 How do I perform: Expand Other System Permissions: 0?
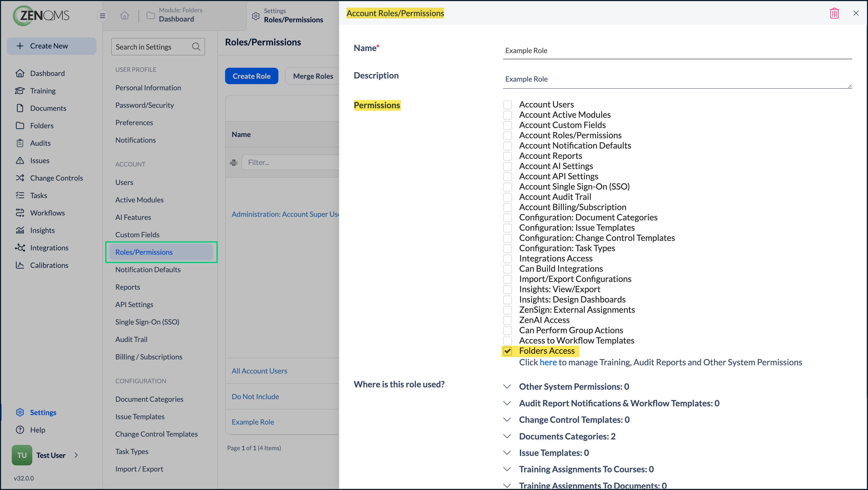click(x=507, y=386)
